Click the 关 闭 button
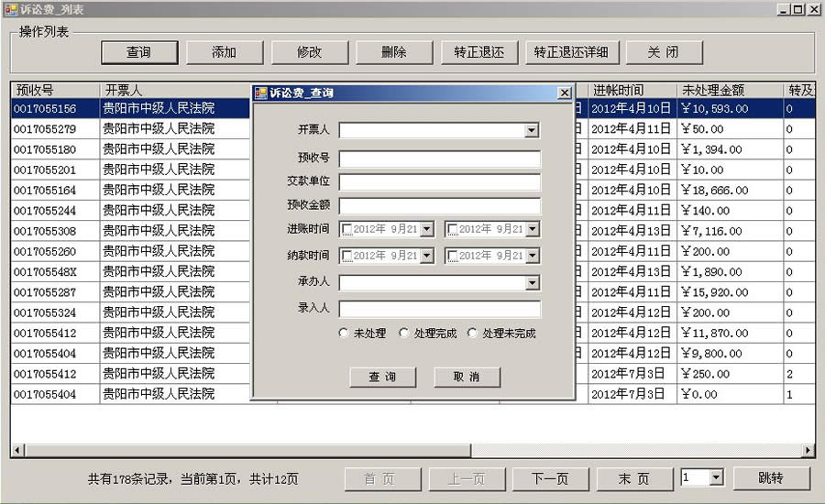 [x=664, y=52]
